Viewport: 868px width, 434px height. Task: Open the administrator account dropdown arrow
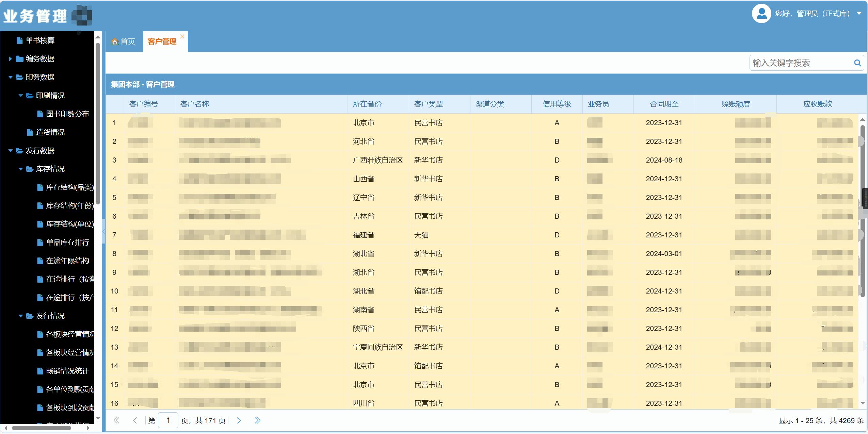tap(859, 14)
